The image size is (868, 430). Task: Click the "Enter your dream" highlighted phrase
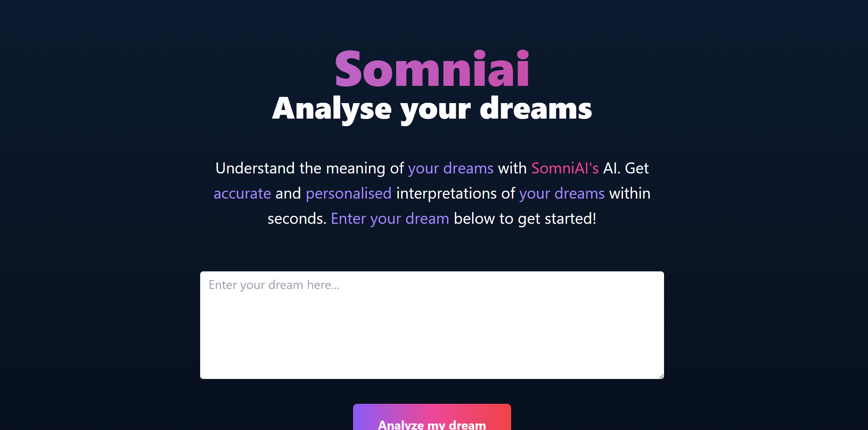pyautogui.click(x=390, y=218)
